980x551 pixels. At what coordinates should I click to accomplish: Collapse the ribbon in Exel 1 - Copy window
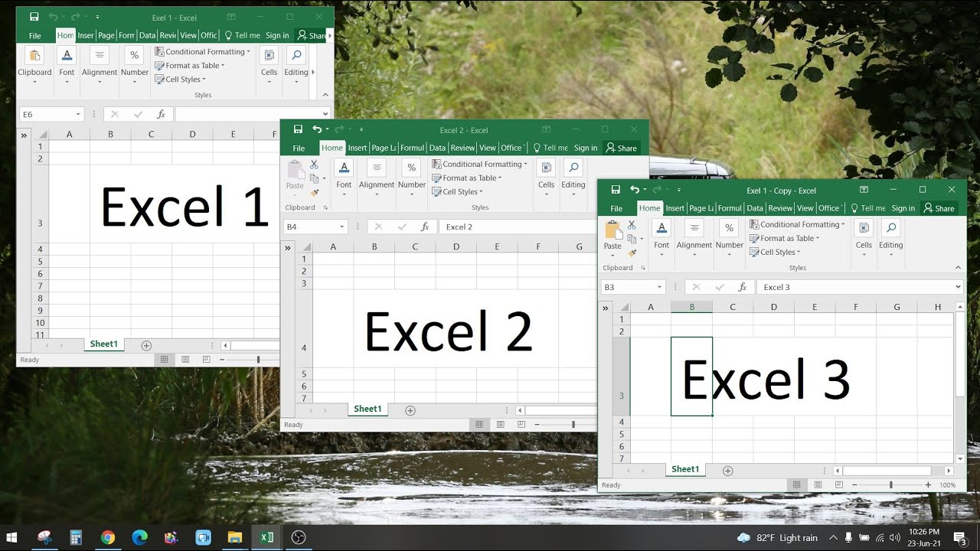(x=958, y=268)
